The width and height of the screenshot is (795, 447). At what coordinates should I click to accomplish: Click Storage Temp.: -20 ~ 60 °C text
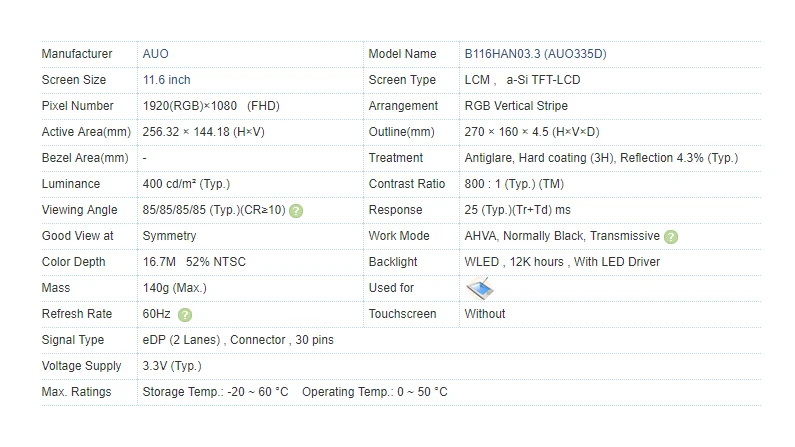pyautogui.click(x=215, y=392)
